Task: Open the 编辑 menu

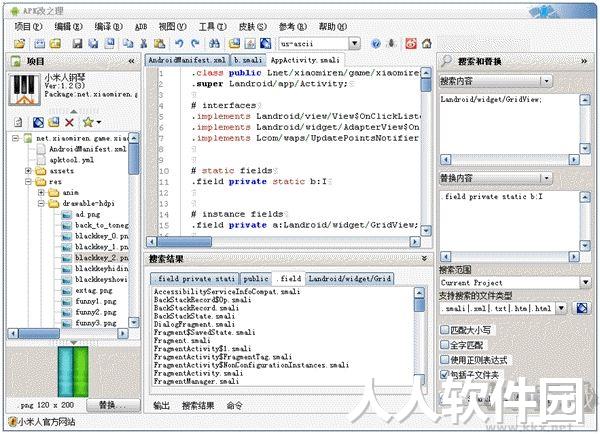Action: tap(68, 26)
